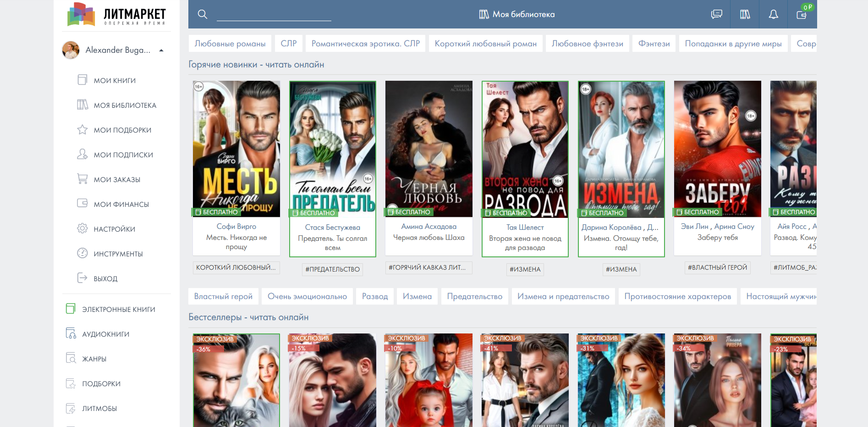Open the Заберу тебя book cover
Image resolution: width=868 pixels, height=427 pixels.
click(x=718, y=149)
